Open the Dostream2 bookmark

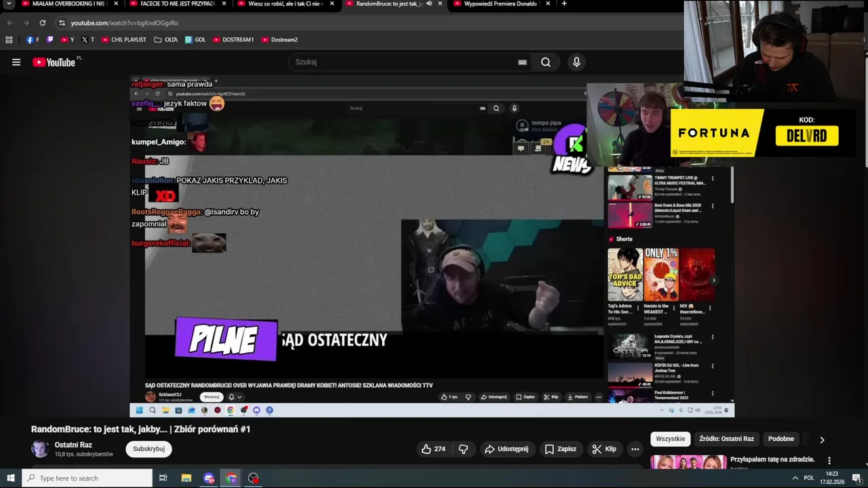279,40
